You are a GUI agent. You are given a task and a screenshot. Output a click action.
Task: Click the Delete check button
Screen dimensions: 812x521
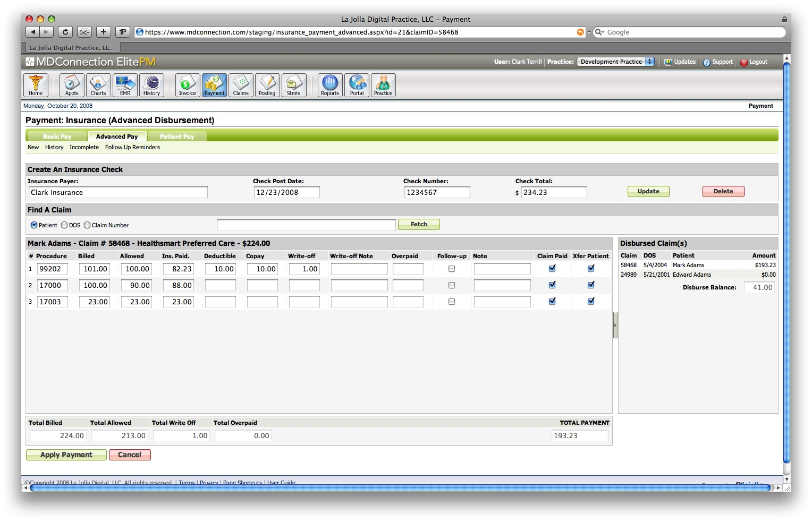click(x=723, y=191)
